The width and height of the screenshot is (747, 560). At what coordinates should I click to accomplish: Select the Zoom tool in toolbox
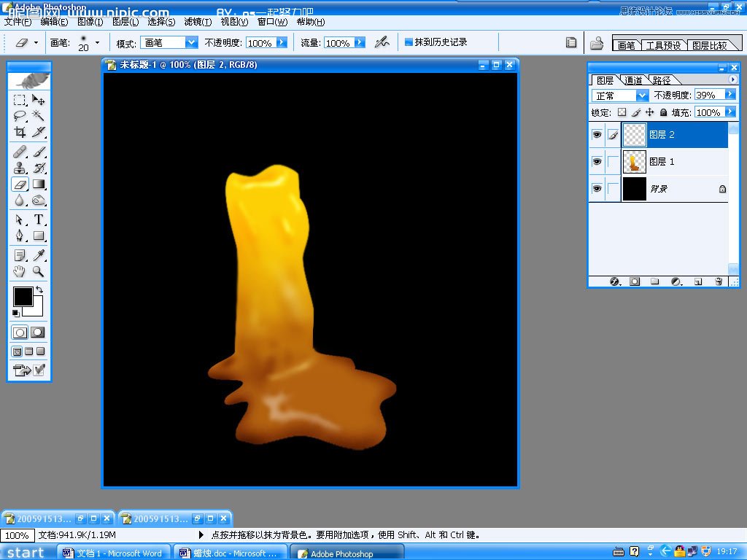pyautogui.click(x=39, y=271)
